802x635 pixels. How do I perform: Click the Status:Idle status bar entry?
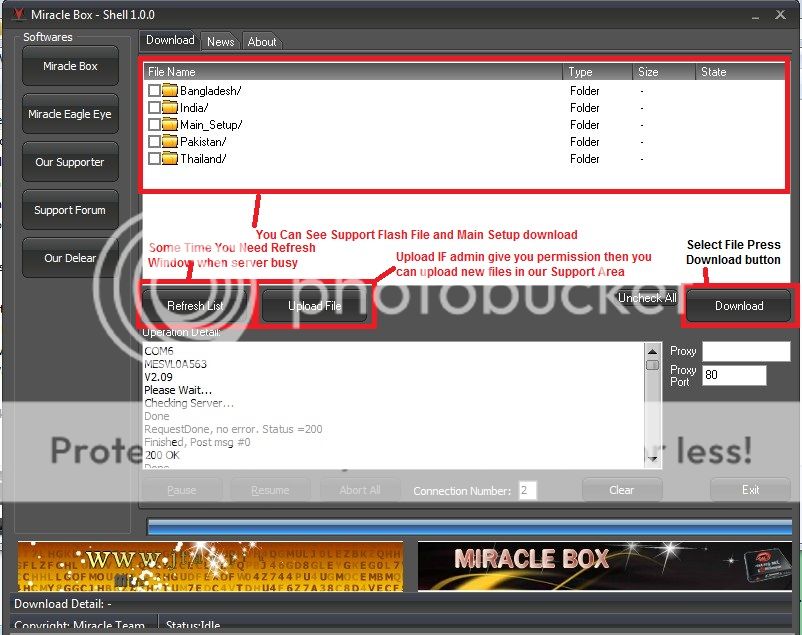193,625
